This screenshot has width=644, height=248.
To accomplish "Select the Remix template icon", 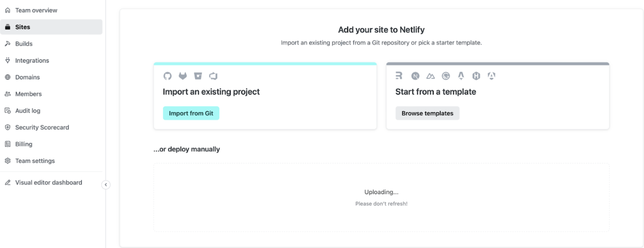I will pos(399,76).
